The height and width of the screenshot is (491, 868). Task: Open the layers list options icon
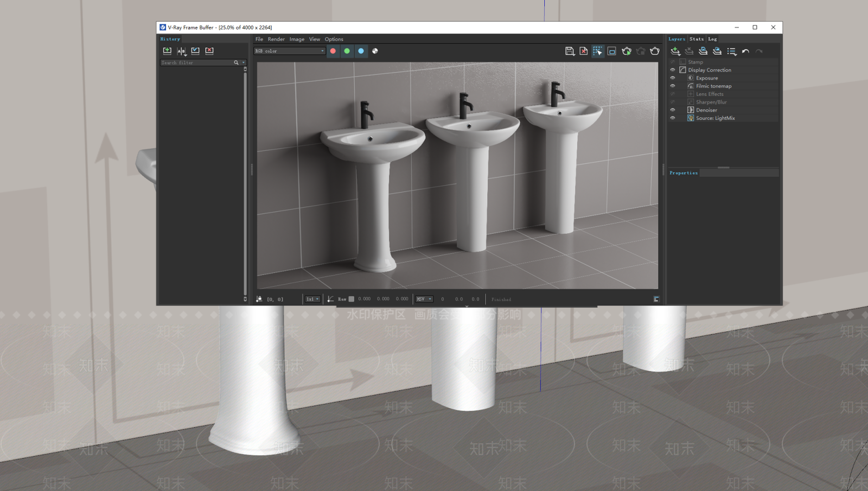click(x=732, y=51)
